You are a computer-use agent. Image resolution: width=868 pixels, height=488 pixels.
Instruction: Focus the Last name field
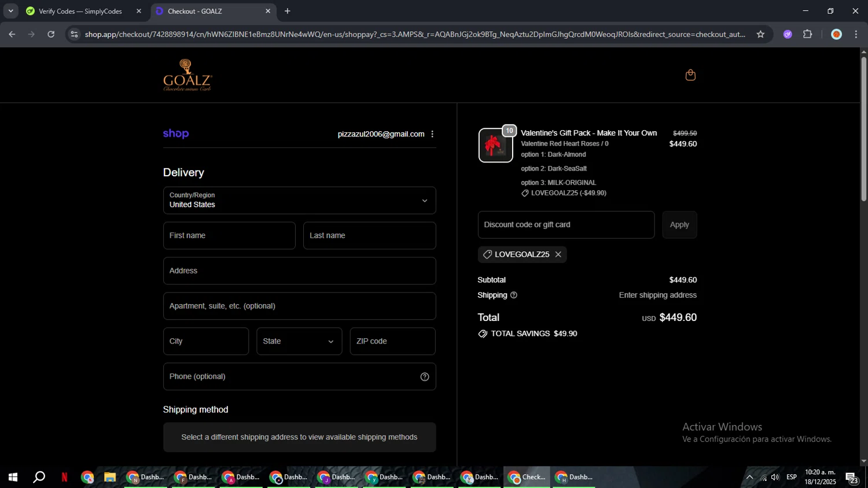(x=369, y=236)
